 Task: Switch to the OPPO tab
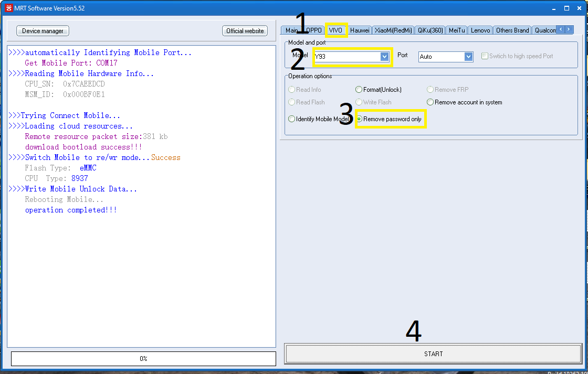click(314, 30)
